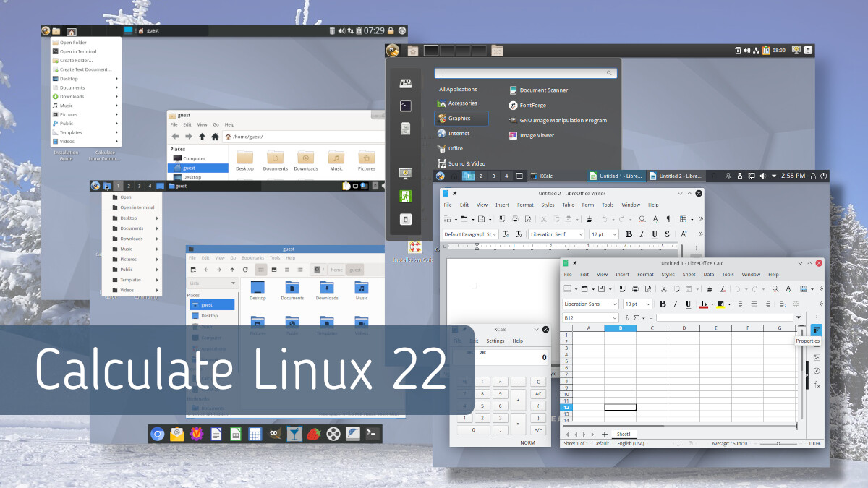This screenshot has width=868, height=488.
Task: Click the red font color swatch in Calc
Action: click(x=703, y=304)
